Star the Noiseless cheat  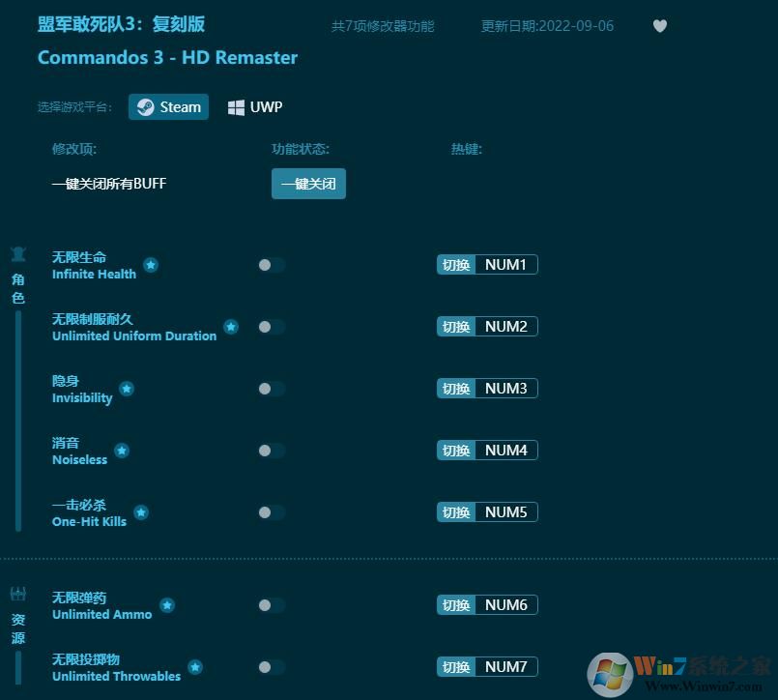pyautogui.click(x=122, y=449)
